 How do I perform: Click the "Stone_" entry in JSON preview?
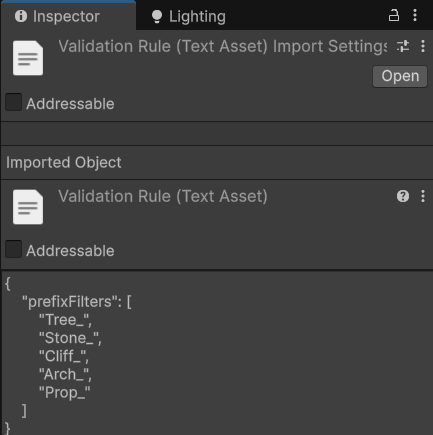tap(70, 338)
